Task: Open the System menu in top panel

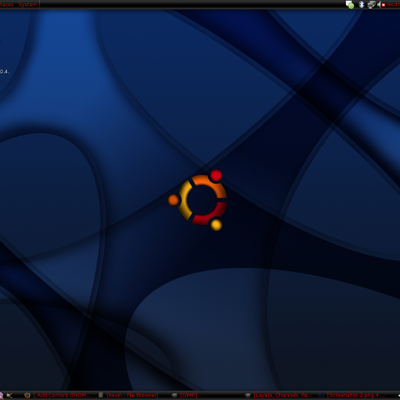Action: (x=28, y=4)
